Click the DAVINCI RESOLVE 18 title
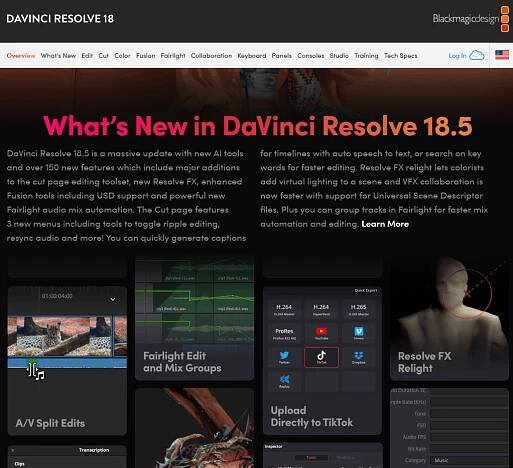The width and height of the screenshot is (513, 468). coord(60,19)
